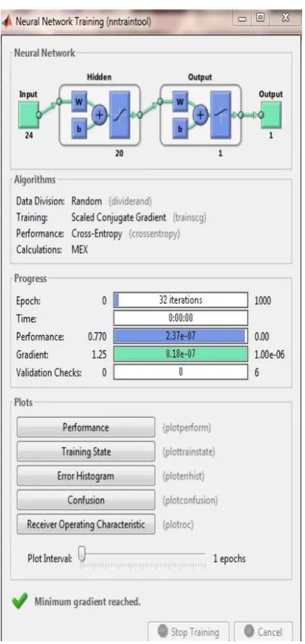Click the Cancel button
Screen dimensions: 305x644
(x=263, y=632)
